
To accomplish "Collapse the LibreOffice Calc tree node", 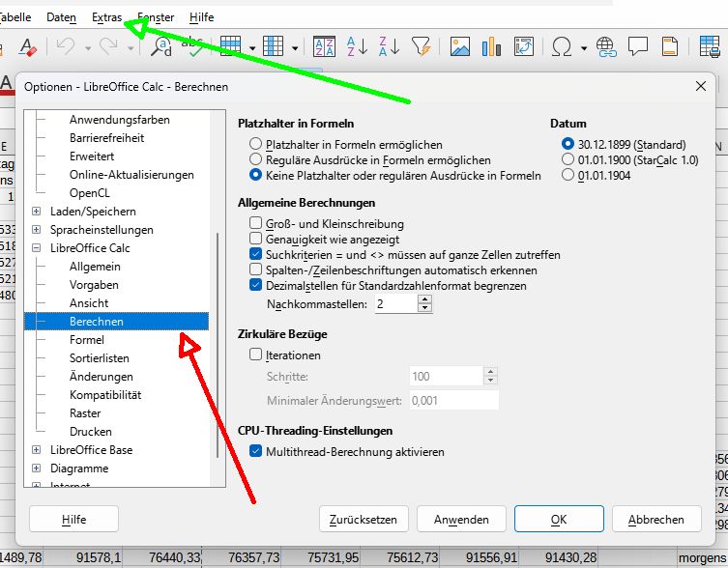I will 36,248.
